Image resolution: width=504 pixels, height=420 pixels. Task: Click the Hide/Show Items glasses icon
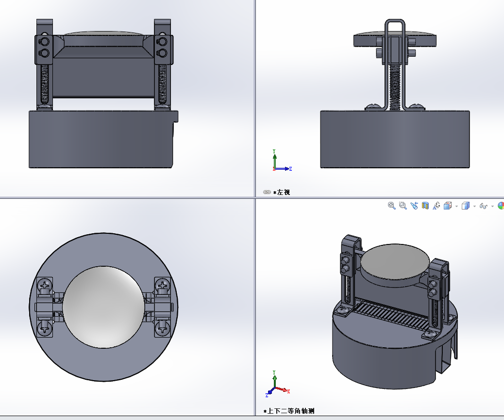[484, 206]
